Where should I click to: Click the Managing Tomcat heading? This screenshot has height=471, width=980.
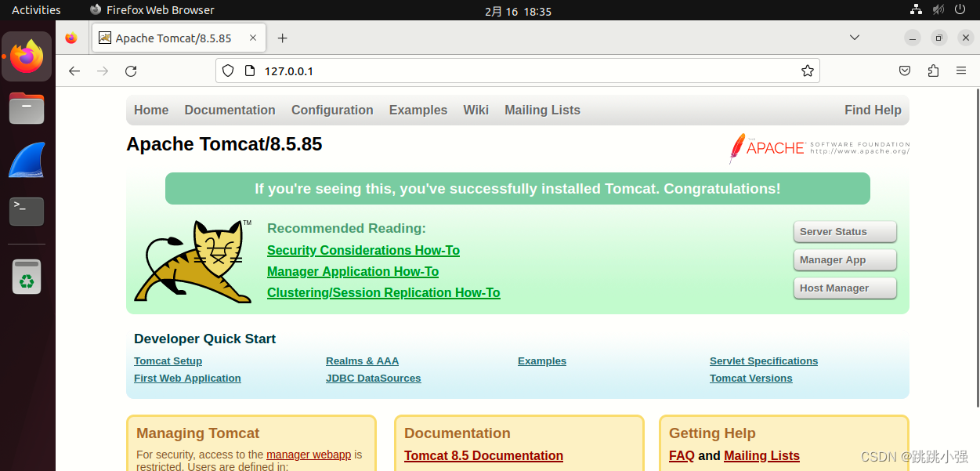pos(197,433)
